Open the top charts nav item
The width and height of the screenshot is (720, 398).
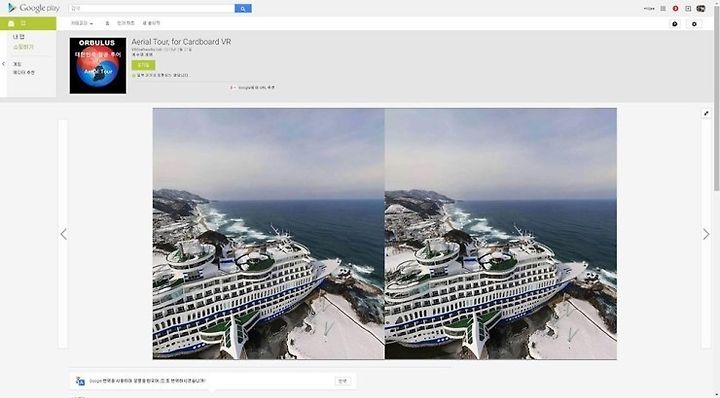[125, 23]
